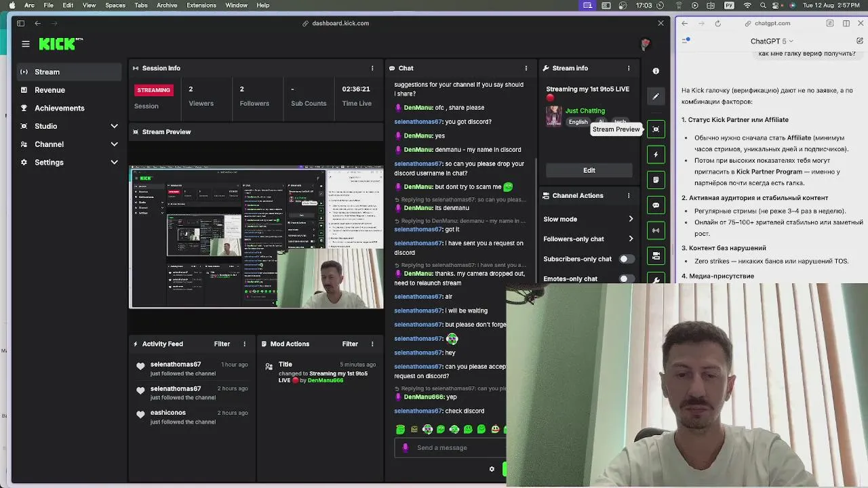Click the Wi-Fi menu bar icon
This screenshot has width=868, height=488.
coord(747,5)
